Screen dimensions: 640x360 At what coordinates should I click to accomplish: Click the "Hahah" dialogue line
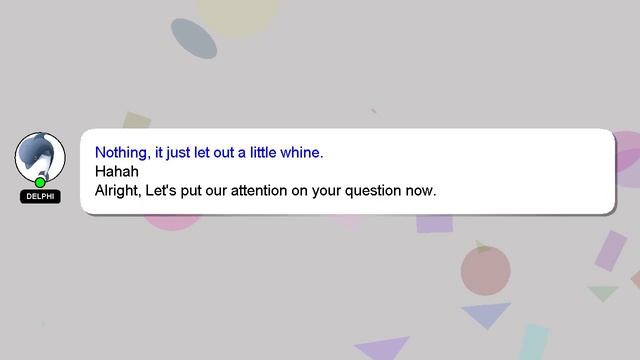[x=117, y=171]
